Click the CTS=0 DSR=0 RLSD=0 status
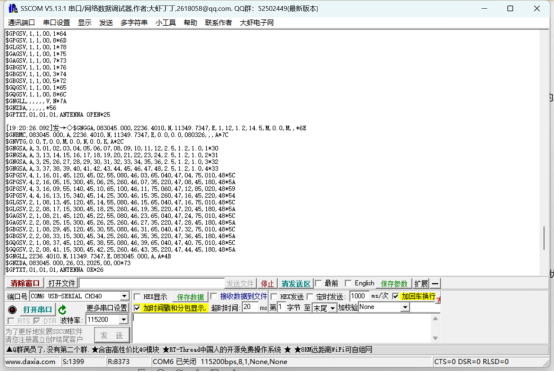Viewport: 554px width, 372px height. point(471,362)
